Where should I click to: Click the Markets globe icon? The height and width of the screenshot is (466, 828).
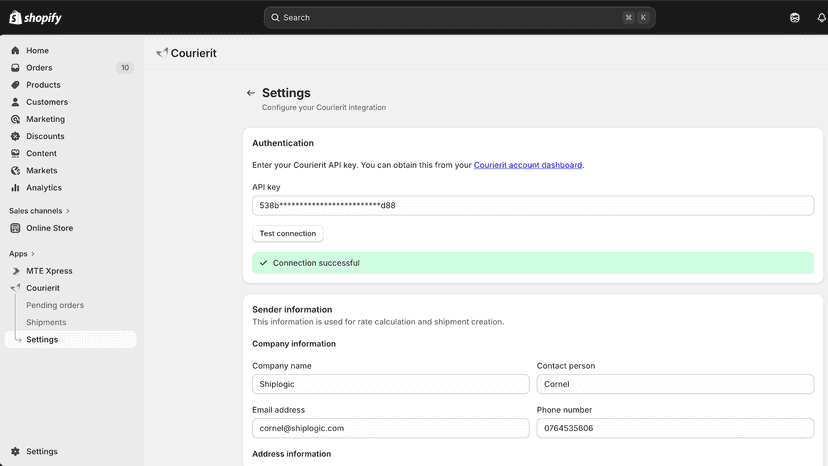click(x=15, y=171)
